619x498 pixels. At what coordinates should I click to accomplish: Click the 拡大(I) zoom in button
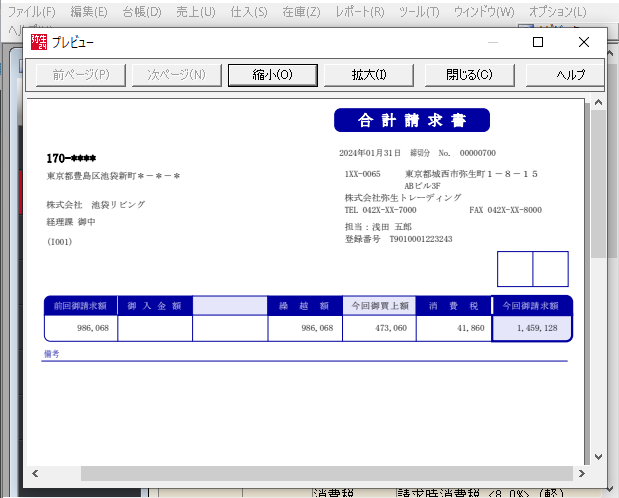click(x=369, y=74)
